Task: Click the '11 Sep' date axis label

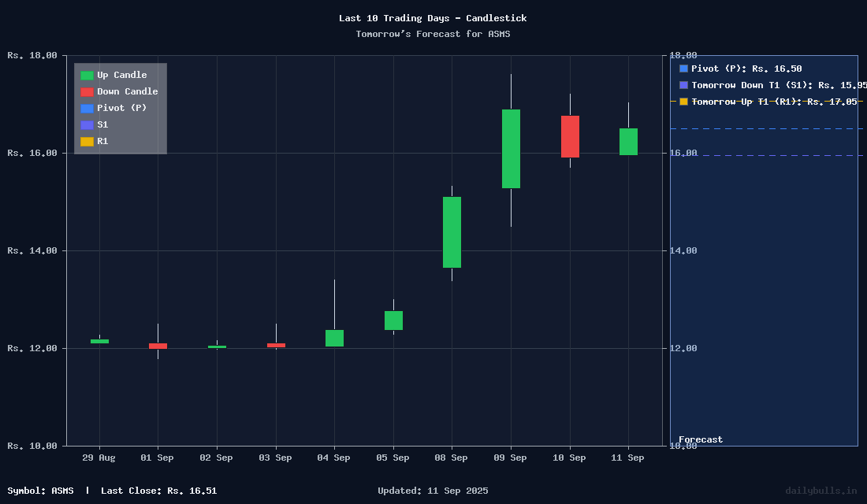Action: [x=627, y=458]
